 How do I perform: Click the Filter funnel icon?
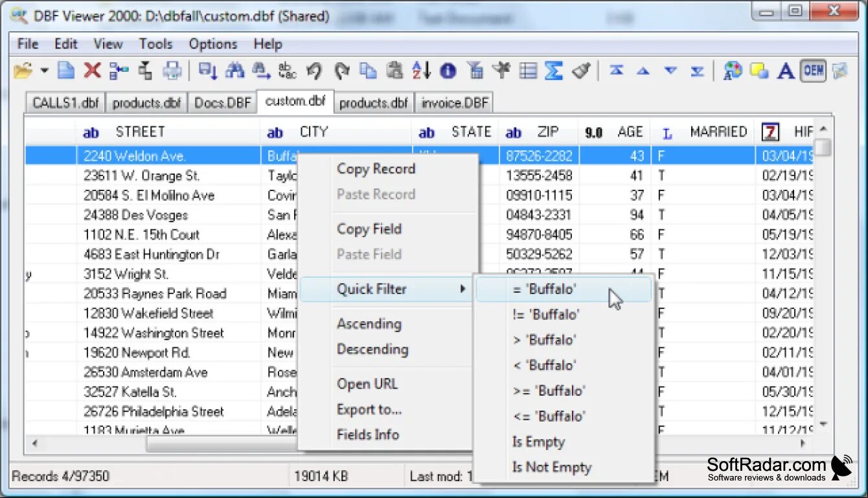(475, 71)
